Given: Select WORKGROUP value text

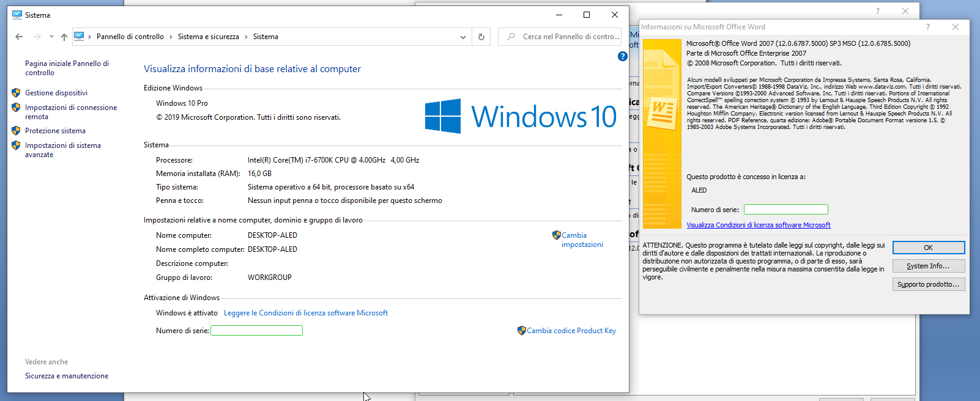Looking at the screenshot, I should [270, 278].
